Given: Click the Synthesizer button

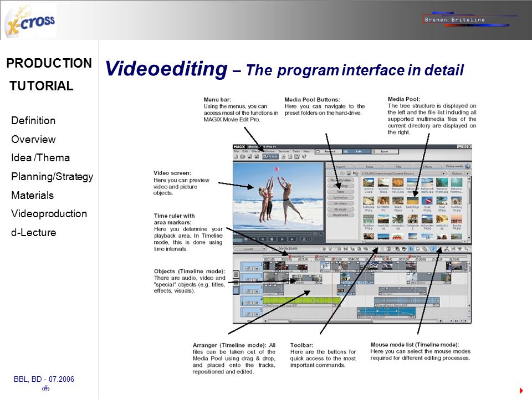Looking at the screenshot, I should (340, 197).
